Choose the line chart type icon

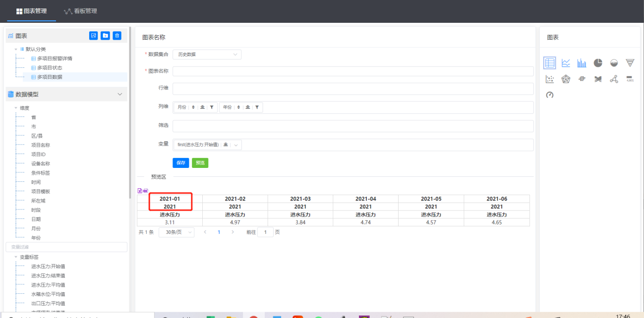coord(566,63)
